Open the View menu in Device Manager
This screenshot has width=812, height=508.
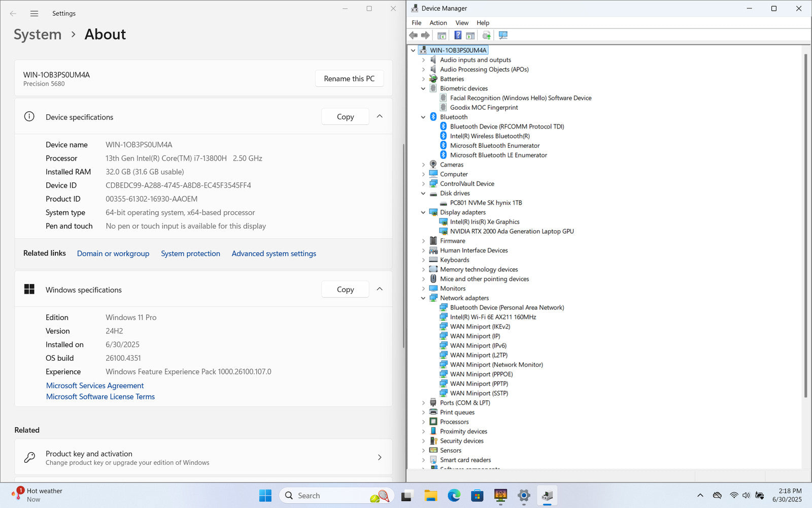click(461, 23)
